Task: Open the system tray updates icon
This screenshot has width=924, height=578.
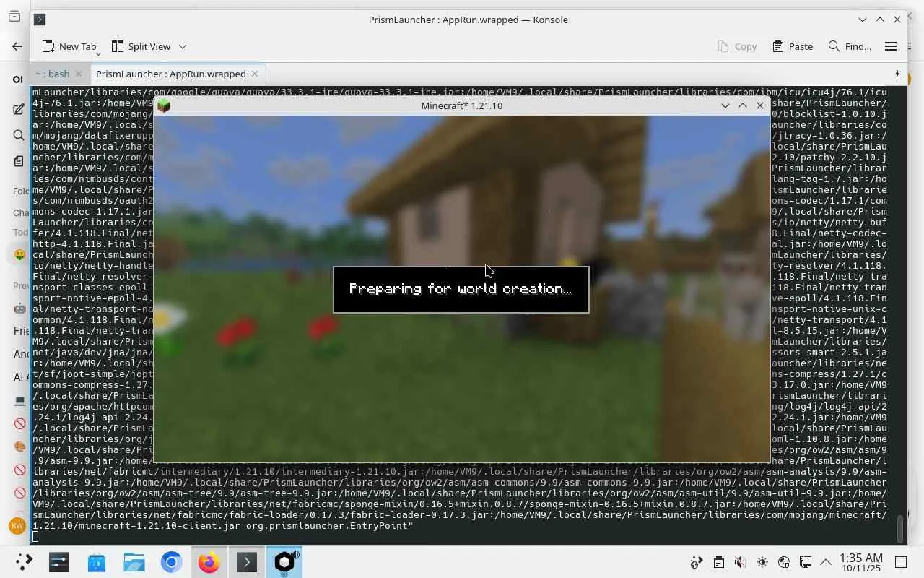Action: pos(697,562)
